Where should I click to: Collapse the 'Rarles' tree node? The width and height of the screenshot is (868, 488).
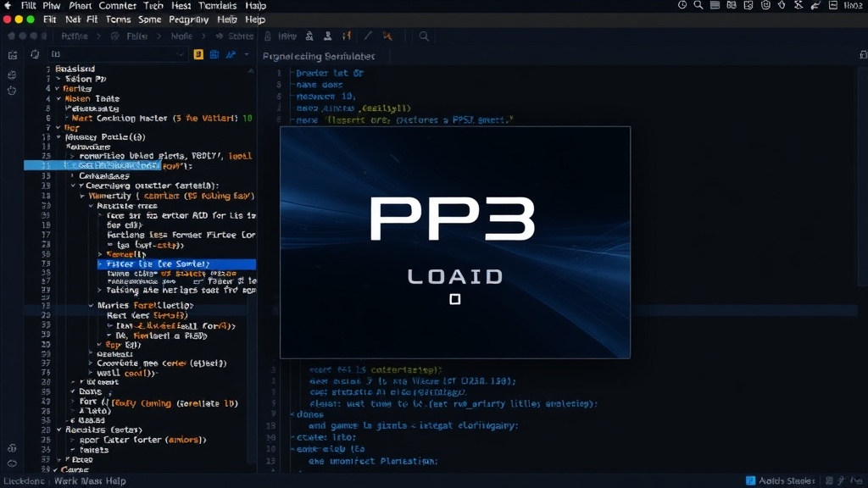pos(57,88)
